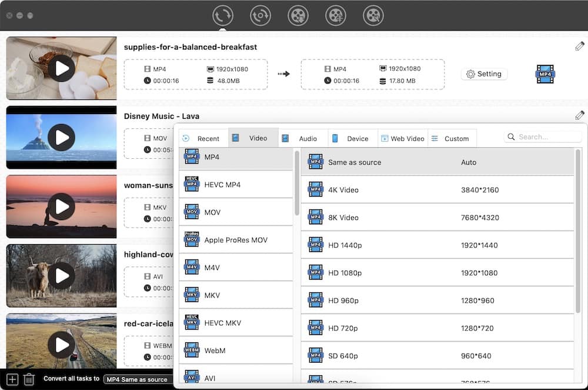Play the Disney Music - Lava video thumbnail
588x390 pixels.
(x=61, y=137)
